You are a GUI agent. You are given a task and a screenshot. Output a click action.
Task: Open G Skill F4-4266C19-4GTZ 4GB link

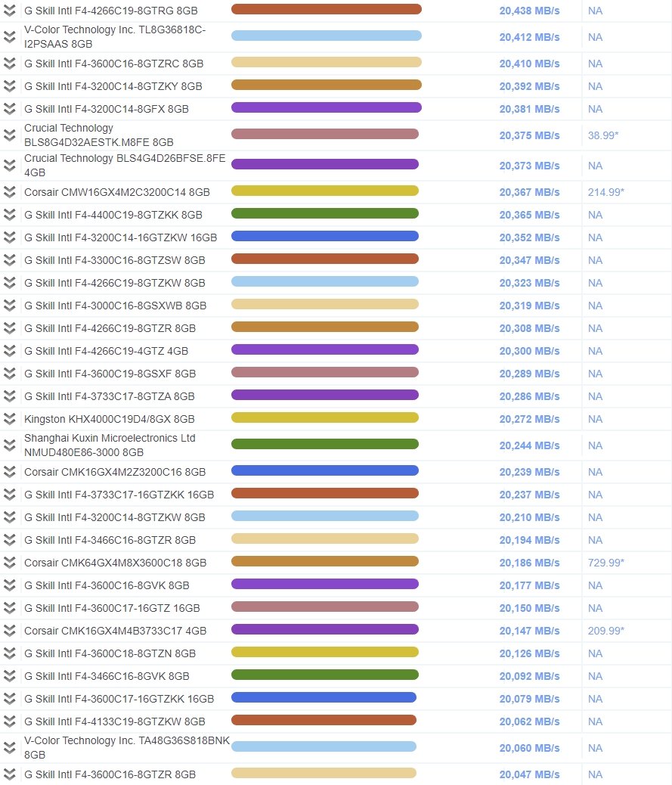(x=106, y=351)
